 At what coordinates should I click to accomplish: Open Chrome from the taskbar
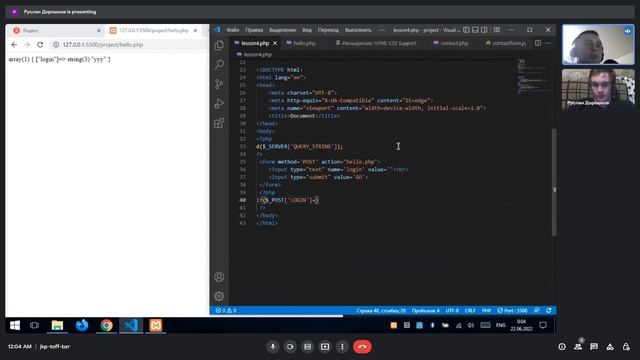tap(107, 325)
